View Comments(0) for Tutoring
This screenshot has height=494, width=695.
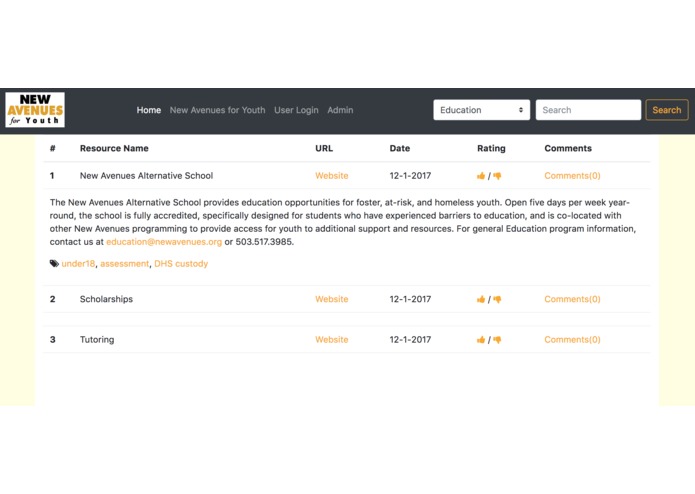pyautogui.click(x=572, y=339)
